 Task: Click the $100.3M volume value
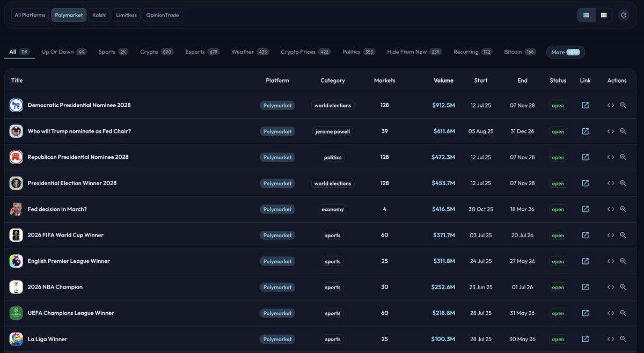point(443,339)
